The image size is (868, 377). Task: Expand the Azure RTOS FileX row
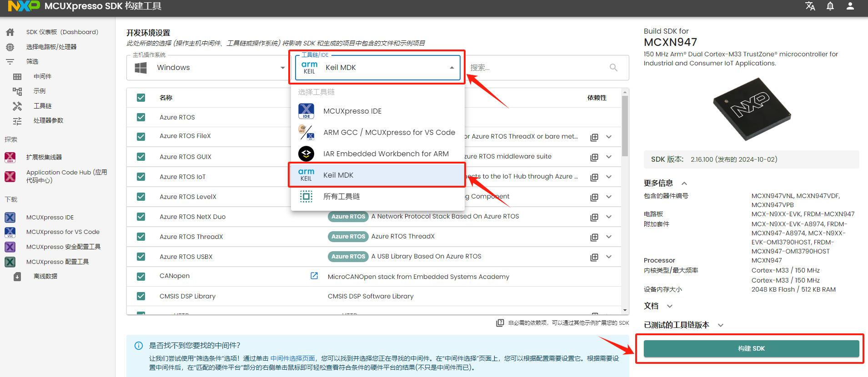(x=609, y=137)
